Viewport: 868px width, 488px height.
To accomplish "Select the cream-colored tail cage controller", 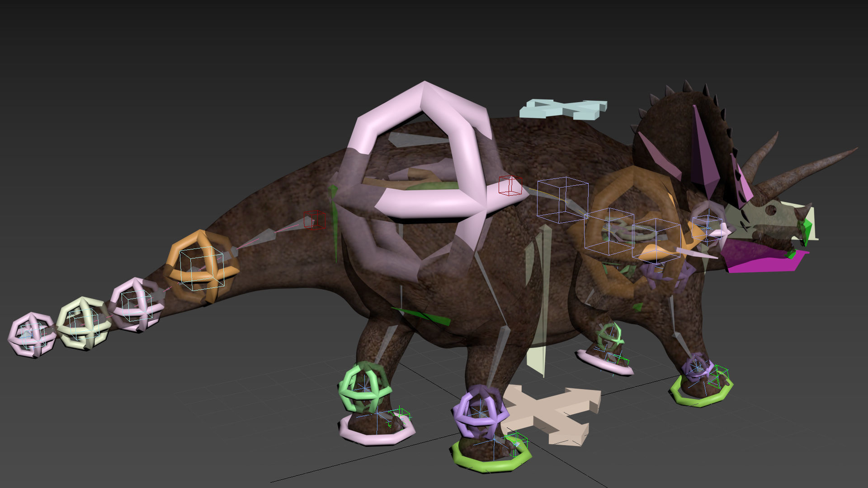I will [x=84, y=323].
